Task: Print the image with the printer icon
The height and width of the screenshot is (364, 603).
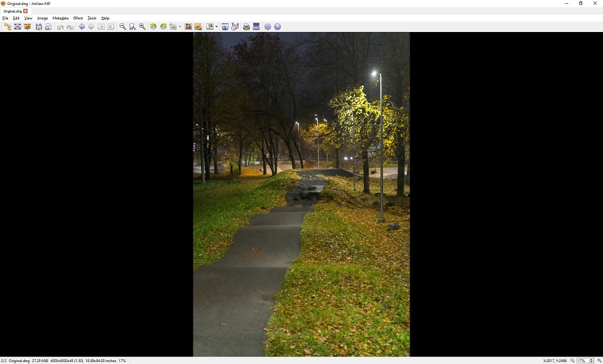Action: point(246,26)
